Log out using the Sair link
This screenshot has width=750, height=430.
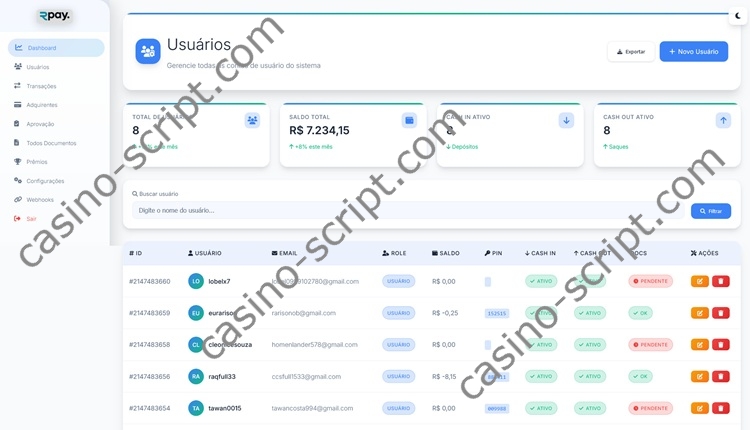tap(31, 218)
